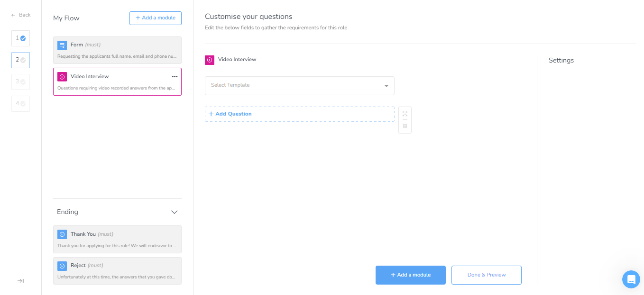Screen dimensions: 644x295
Task: Click the pink Video Interview icon in My Flow
Action: pos(62,77)
